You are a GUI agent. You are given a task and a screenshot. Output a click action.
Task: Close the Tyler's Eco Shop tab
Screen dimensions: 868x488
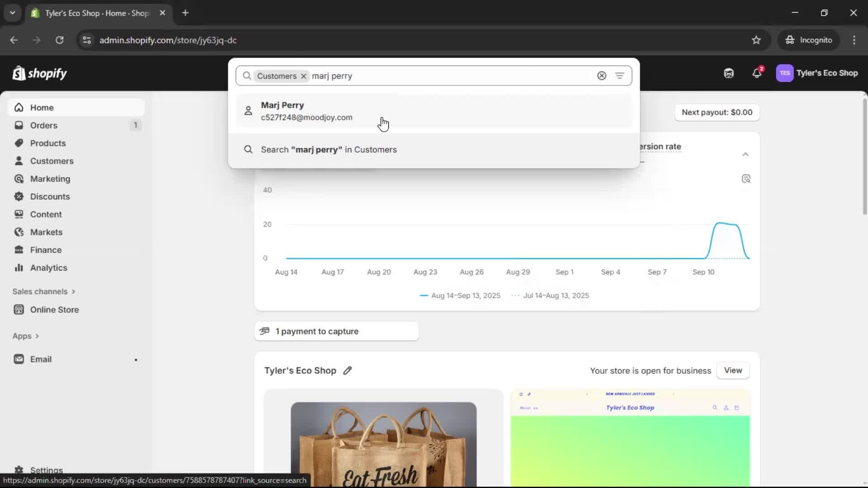click(x=162, y=13)
